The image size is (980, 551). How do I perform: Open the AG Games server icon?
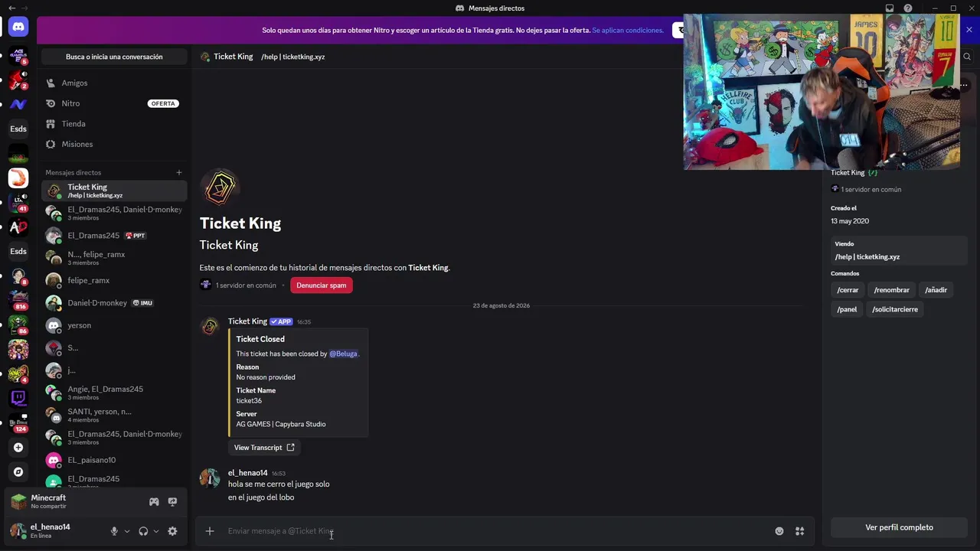click(x=18, y=55)
